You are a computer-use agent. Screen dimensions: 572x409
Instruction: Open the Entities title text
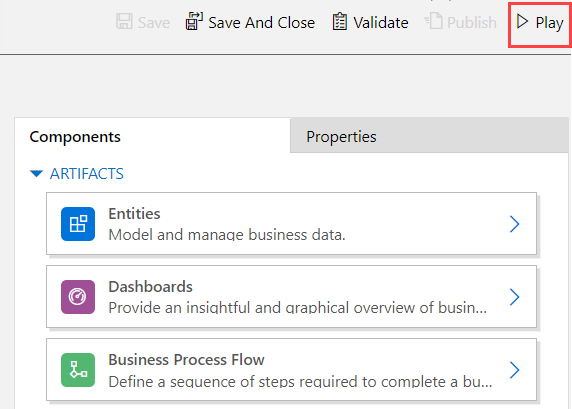pos(134,214)
